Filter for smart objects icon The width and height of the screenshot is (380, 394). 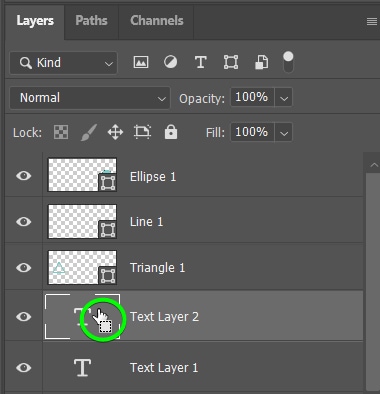(261, 62)
